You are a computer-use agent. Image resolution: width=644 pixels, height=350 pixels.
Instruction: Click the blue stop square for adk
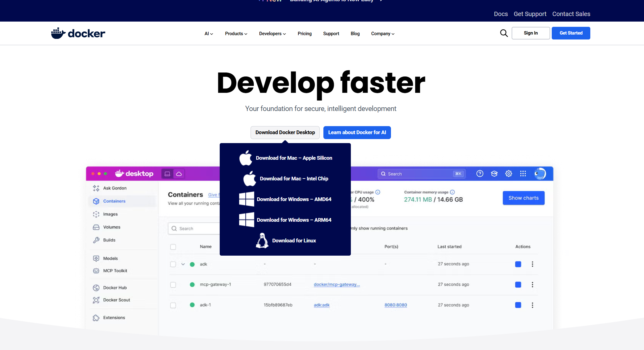[518, 264]
